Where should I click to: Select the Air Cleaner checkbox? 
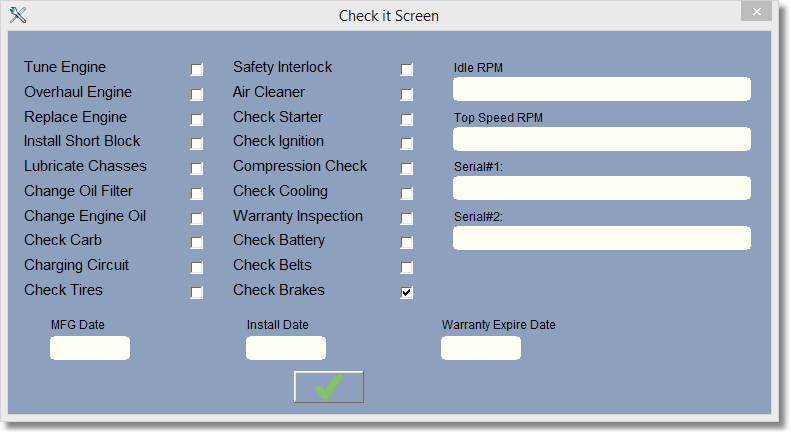(x=407, y=95)
